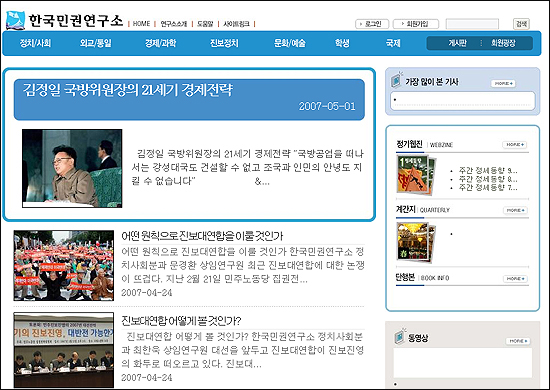
Task: Focus the search text field
Action: (472, 24)
